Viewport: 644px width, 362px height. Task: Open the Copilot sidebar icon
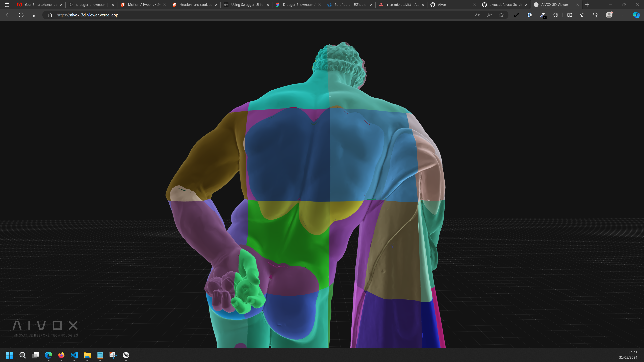[636, 15]
